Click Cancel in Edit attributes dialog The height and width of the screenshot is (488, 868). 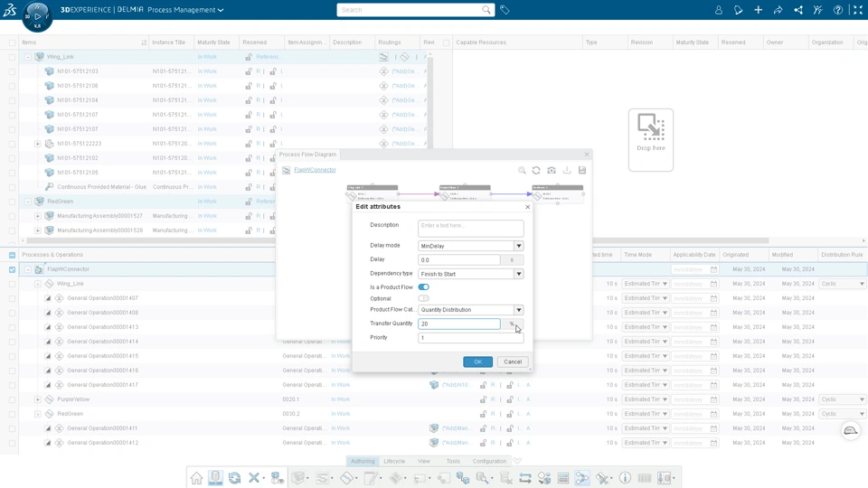click(x=513, y=361)
